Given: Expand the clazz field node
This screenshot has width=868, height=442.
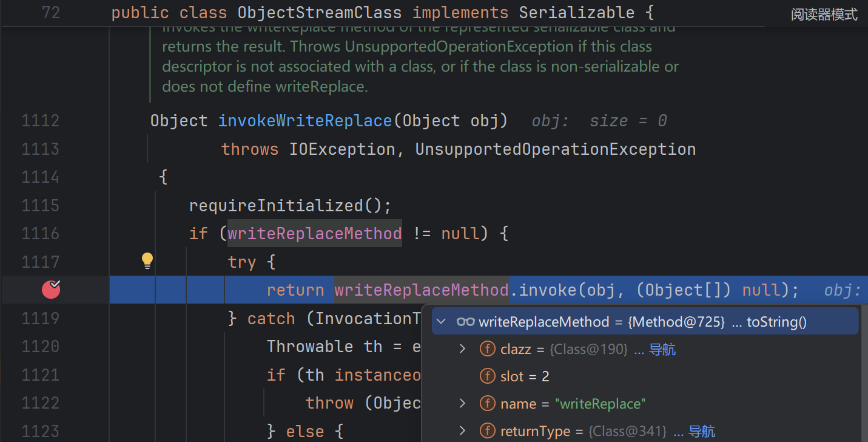Looking at the screenshot, I should [x=462, y=349].
